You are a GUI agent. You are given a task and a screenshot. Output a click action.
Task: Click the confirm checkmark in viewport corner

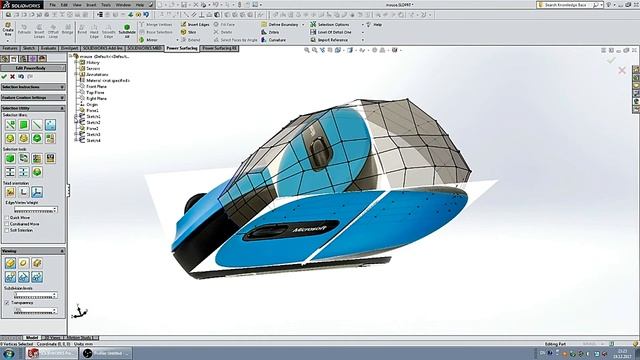611,60
